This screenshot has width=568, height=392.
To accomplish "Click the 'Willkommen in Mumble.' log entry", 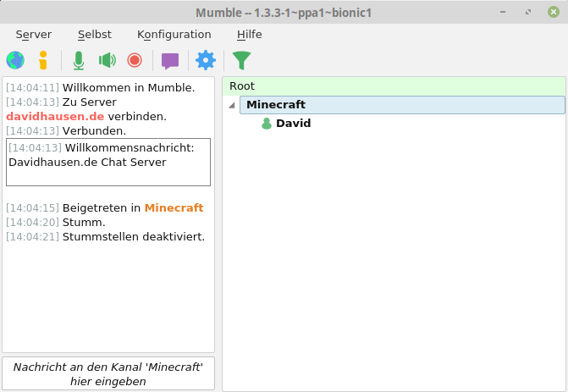I will pos(129,88).
